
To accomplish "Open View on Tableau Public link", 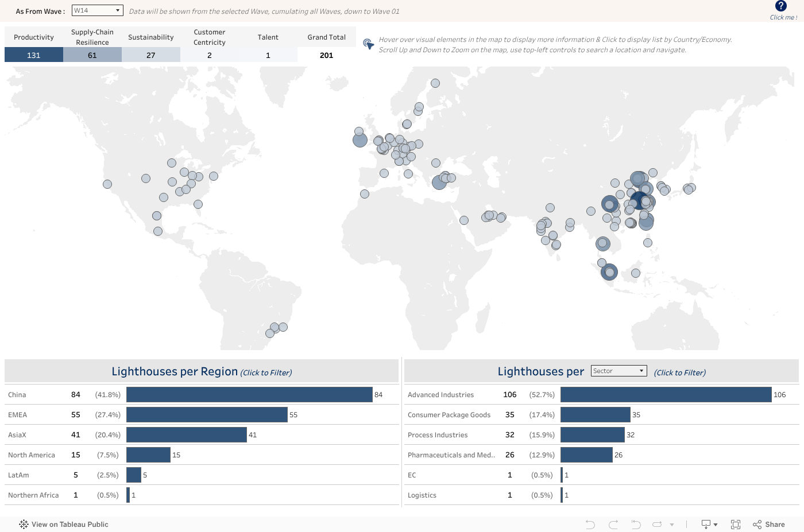I will (69, 525).
